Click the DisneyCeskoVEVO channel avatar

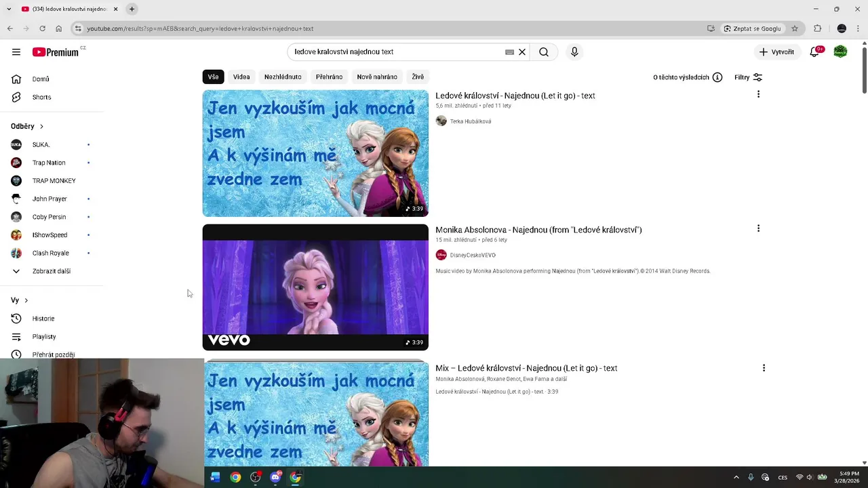pyautogui.click(x=441, y=255)
